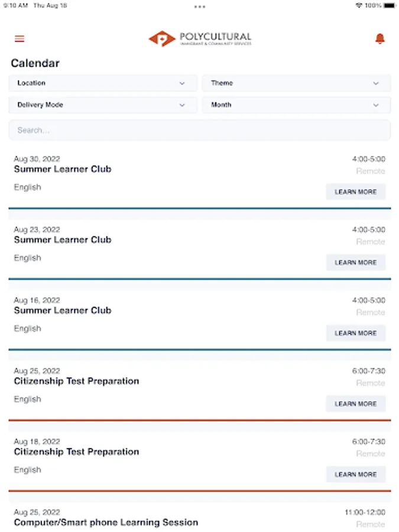The image size is (399, 532).
Task: Click the Polycultural logo
Action: coord(200,39)
